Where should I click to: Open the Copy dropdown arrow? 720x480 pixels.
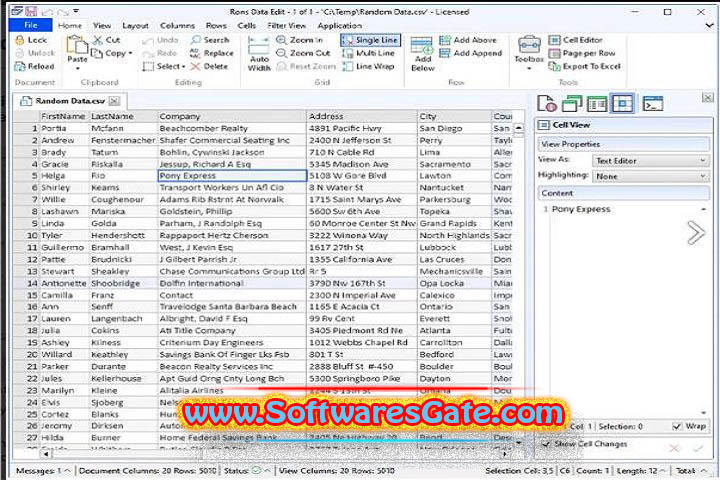[130, 53]
